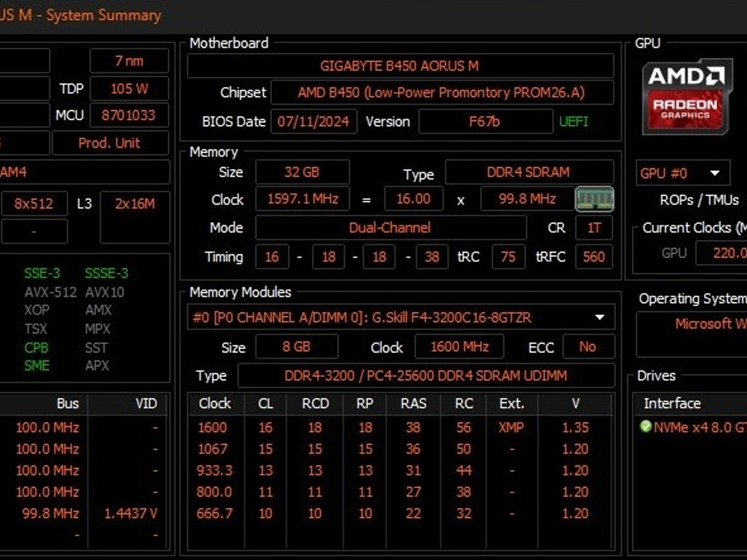Screen dimensions: 747x560
Task: Select the 933.3 clock timing row
Action: tap(400, 470)
